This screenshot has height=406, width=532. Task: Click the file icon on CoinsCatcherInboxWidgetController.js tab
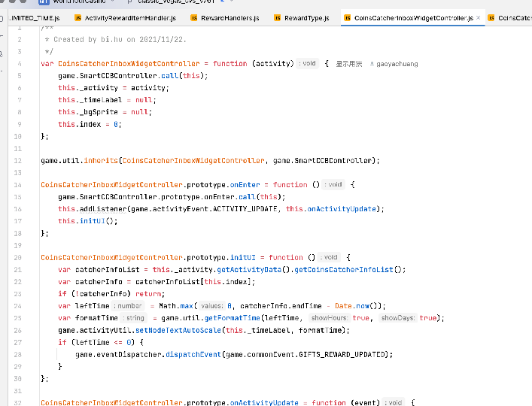coord(347,17)
